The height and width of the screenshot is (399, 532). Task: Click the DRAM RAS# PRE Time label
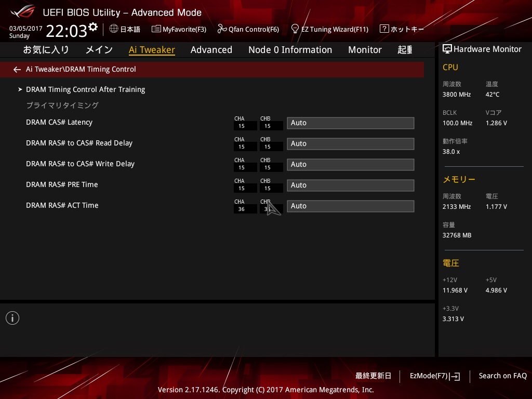coord(62,184)
